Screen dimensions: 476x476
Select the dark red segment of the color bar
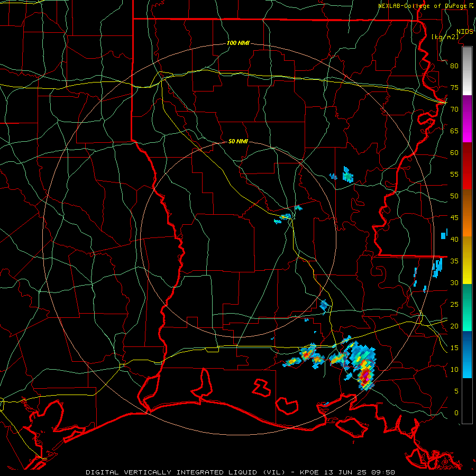point(467,166)
